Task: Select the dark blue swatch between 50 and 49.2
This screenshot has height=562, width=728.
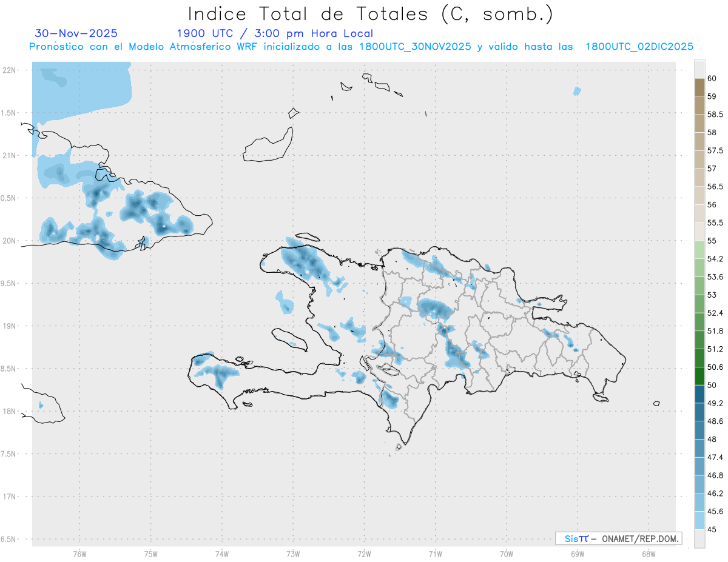Action: (699, 394)
